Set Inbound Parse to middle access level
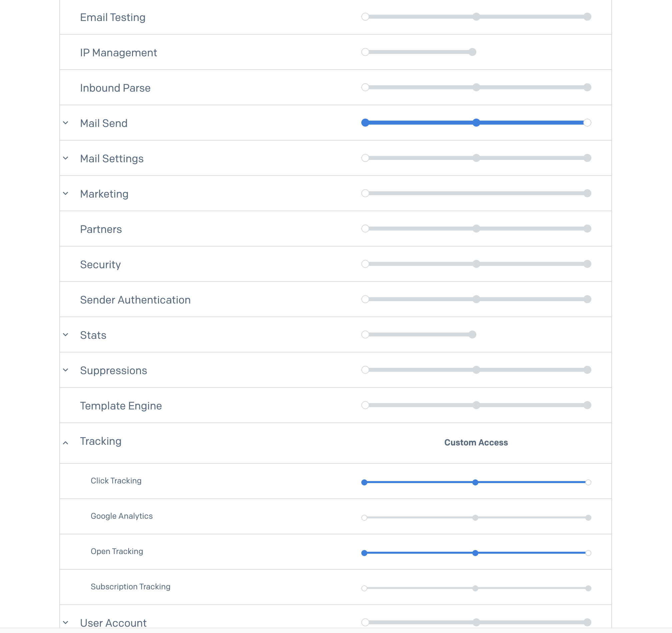This screenshot has width=672, height=633. 476,88
